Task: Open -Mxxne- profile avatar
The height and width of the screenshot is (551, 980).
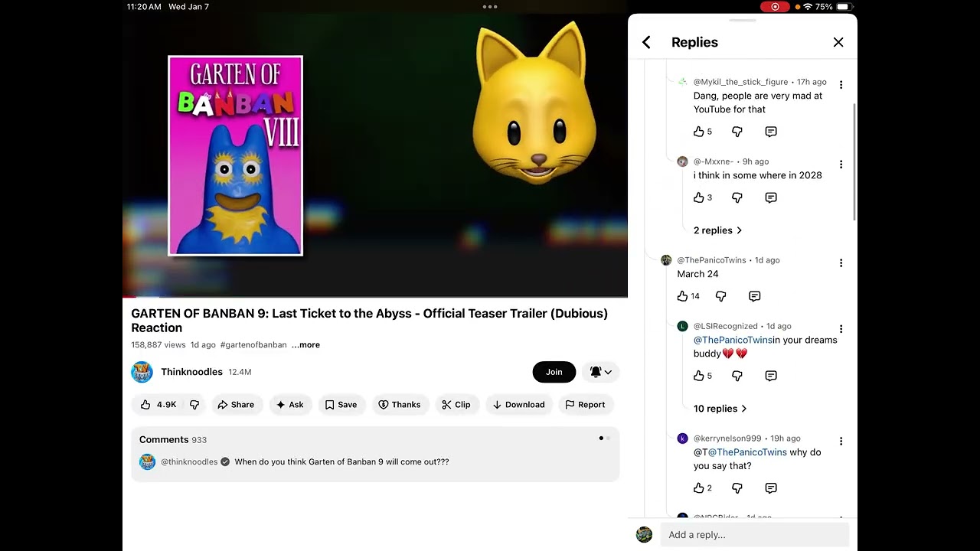Action: tap(682, 161)
